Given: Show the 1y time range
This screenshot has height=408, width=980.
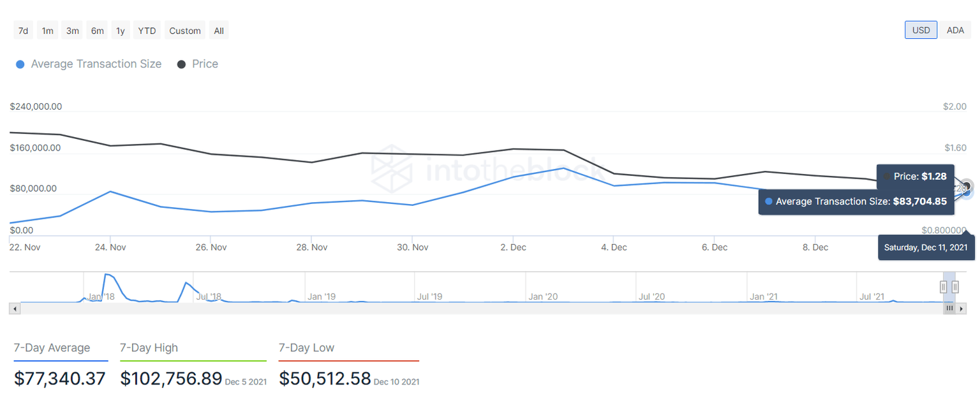Looking at the screenshot, I should tap(121, 31).
